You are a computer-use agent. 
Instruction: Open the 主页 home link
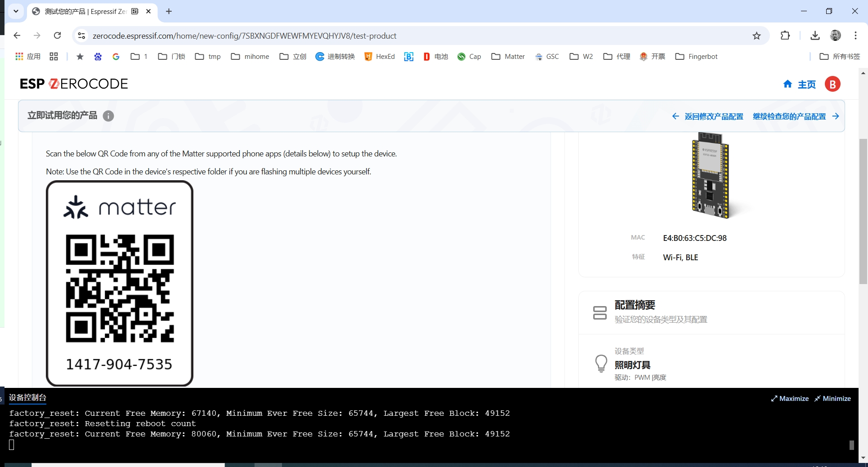(799, 85)
